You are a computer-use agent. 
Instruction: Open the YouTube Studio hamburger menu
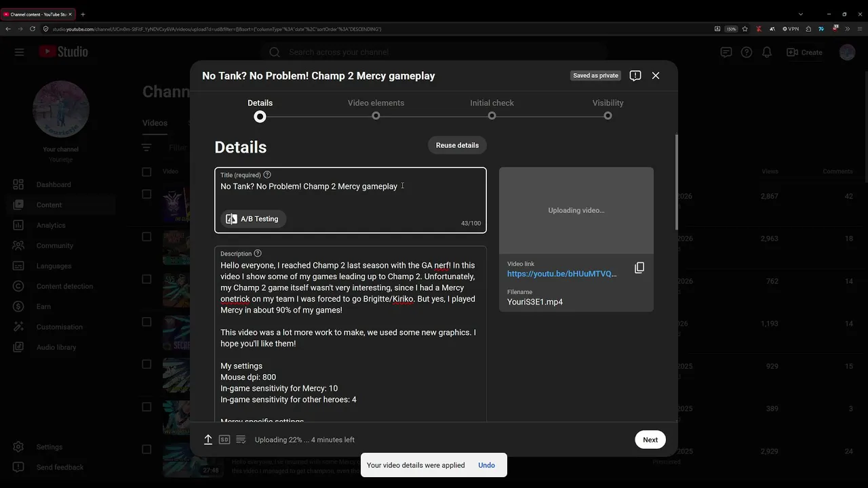[19, 52]
